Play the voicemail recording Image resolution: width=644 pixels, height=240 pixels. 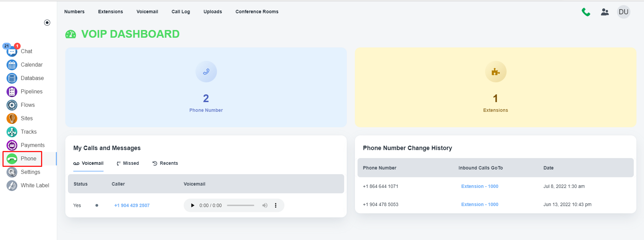(193, 206)
